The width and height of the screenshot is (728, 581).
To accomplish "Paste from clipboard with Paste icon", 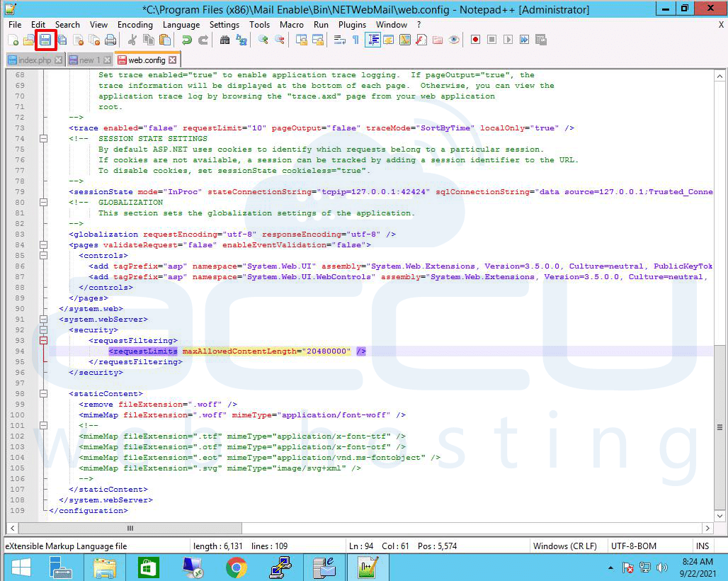I will pos(165,40).
